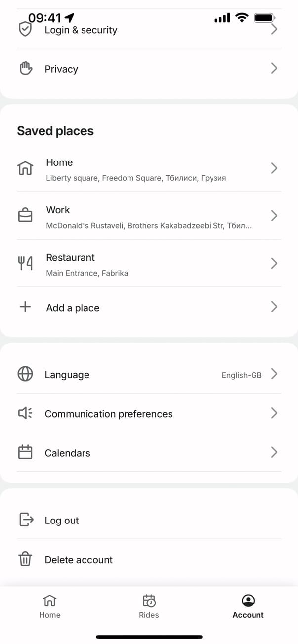This screenshot has height=644, width=298.
Task: Expand Calendars row chevron
Action: pyautogui.click(x=274, y=452)
